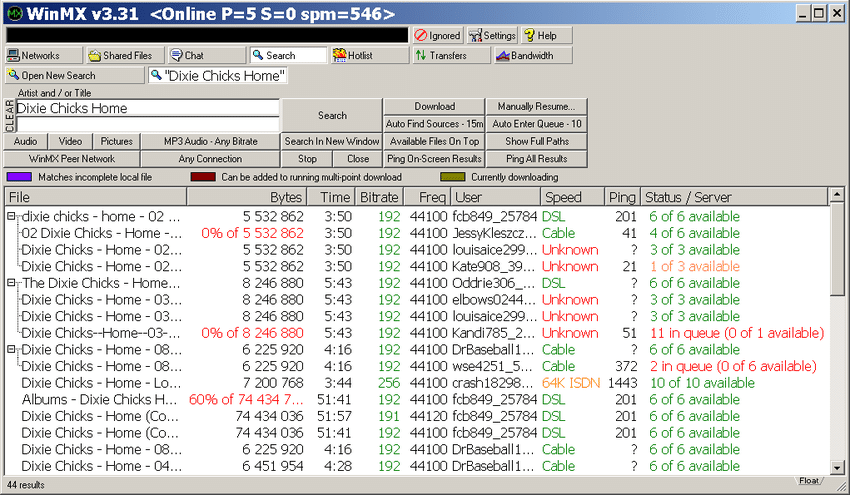The width and height of the screenshot is (850, 495).
Task: Click Ping On-Screen Results
Action: [434, 159]
